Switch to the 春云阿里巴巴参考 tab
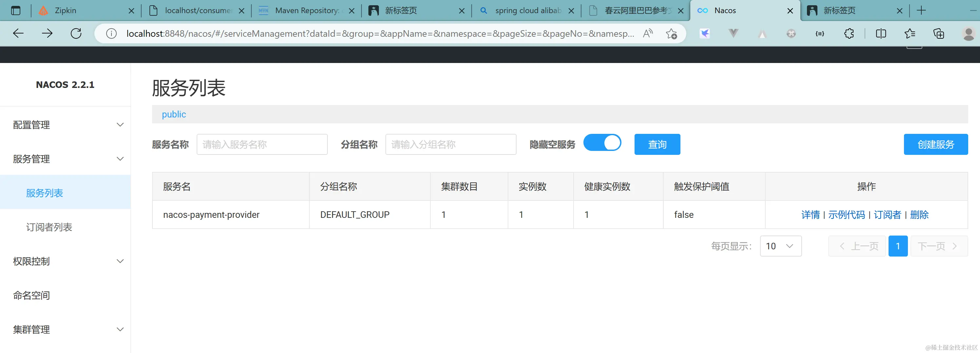Viewport: 980px width, 353px height. (x=636, y=10)
